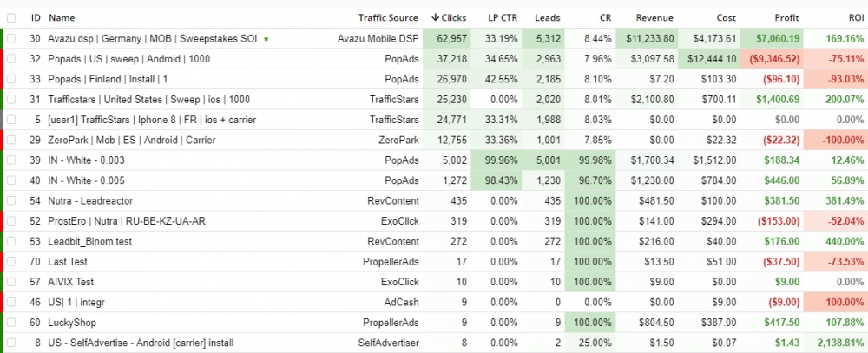The image size is (868, 353).
Task: Click the sort arrow in Clicks column header
Action: point(435,17)
